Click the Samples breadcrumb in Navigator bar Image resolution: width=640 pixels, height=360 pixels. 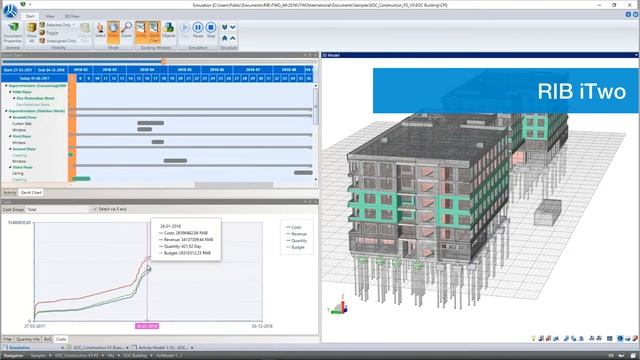pos(38,356)
